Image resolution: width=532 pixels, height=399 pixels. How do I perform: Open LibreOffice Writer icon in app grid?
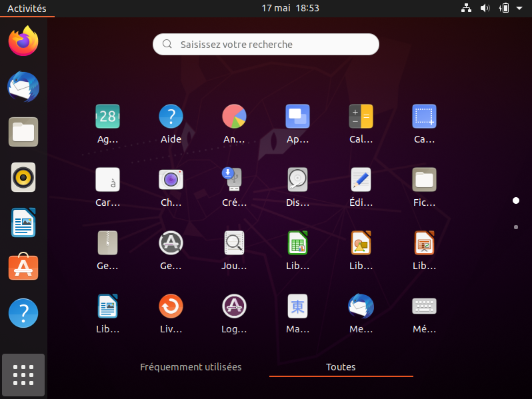point(107,306)
